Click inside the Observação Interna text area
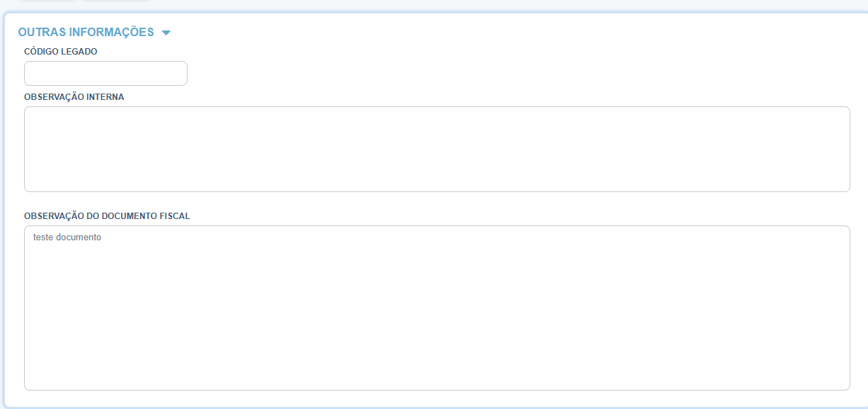868x409 pixels. [437, 149]
